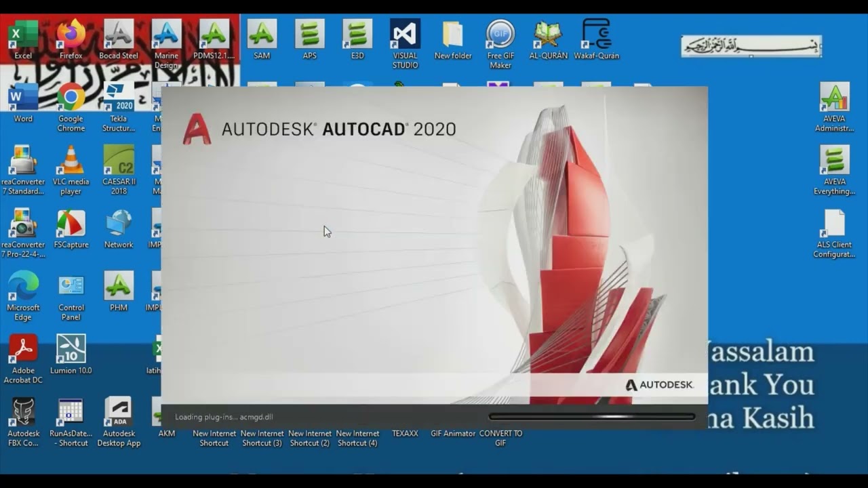Viewport: 868px width, 488px height.
Task: Open the Lumion 10.0 shortcut
Action: coord(71,354)
